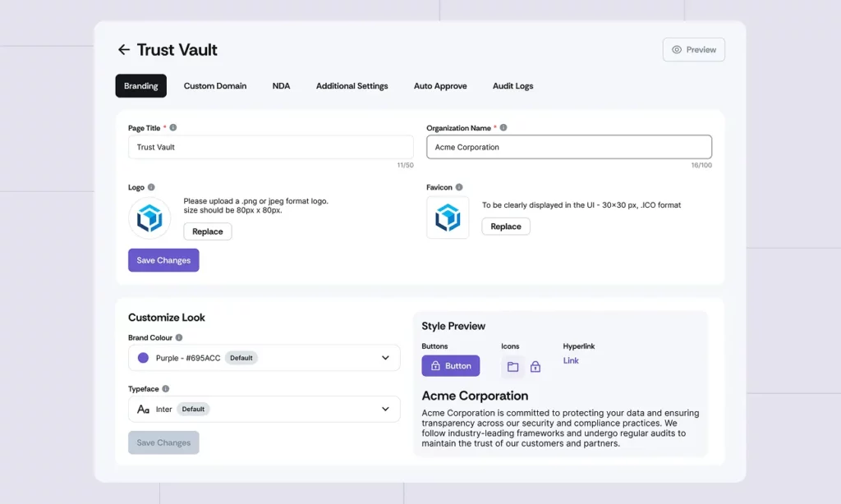Open the Audit Logs tab
The width and height of the screenshot is (841, 504).
pyautogui.click(x=512, y=85)
